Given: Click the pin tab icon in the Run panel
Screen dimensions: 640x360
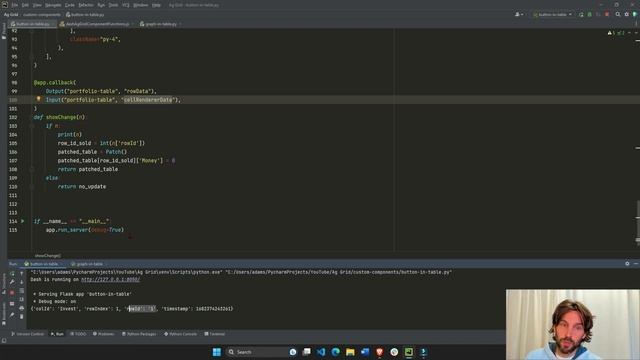Looking at the screenshot, I should pyautogui.click(x=12, y=315).
